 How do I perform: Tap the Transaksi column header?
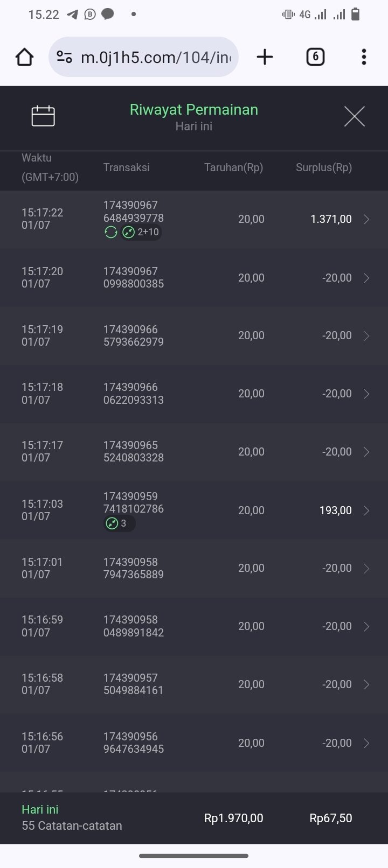click(126, 167)
